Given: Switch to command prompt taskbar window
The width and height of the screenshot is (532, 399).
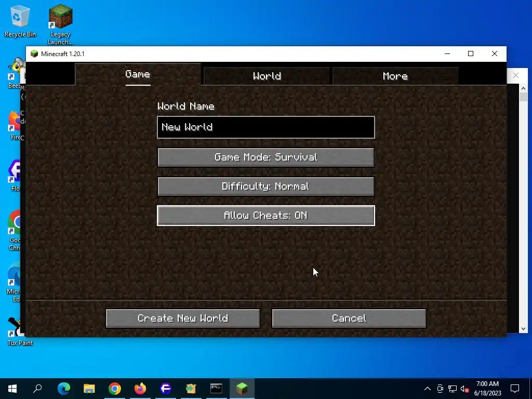Looking at the screenshot, I should tap(217, 389).
